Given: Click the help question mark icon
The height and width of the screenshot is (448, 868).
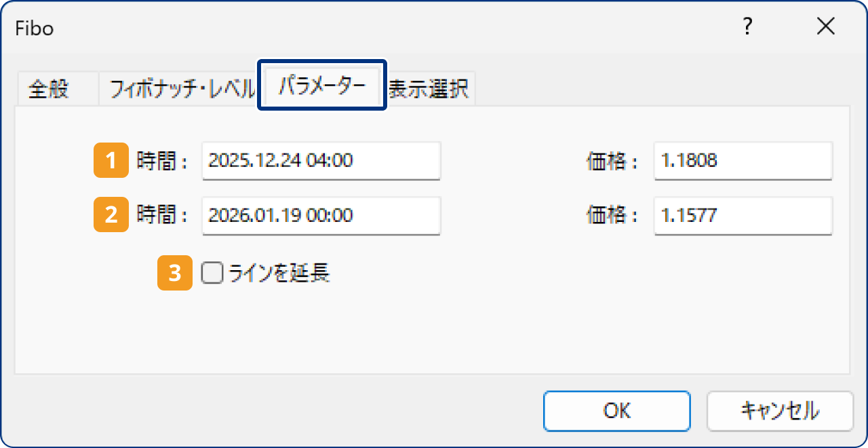Looking at the screenshot, I should tap(747, 27).
